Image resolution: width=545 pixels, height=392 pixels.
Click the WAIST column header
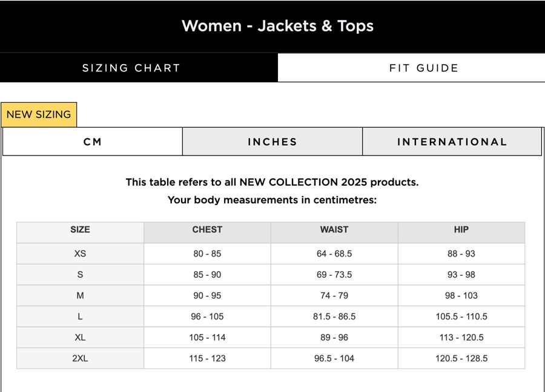334,230
